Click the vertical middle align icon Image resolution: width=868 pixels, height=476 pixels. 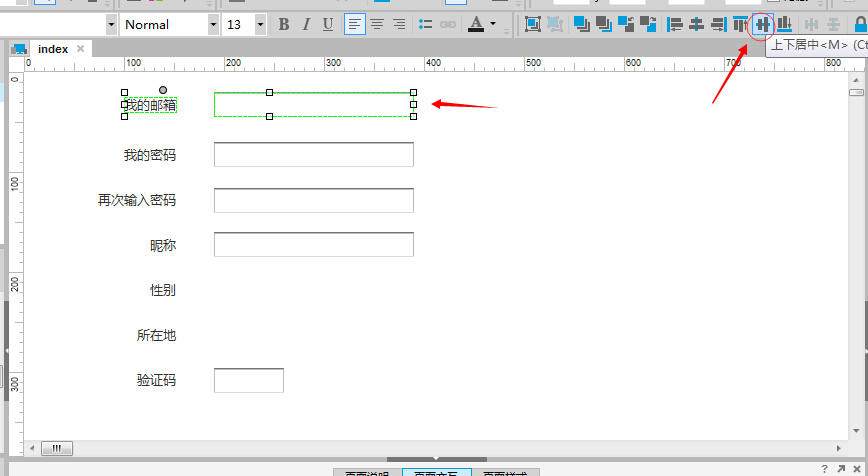pyautogui.click(x=762, y=24)
